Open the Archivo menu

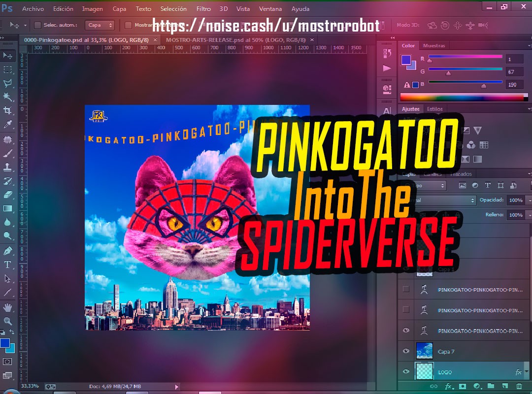33,9
